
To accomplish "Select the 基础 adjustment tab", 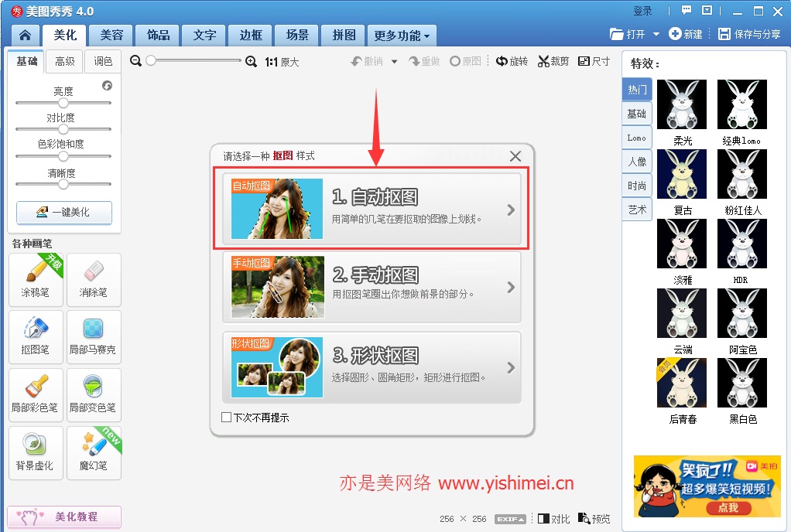I will [x=27, y=61].
